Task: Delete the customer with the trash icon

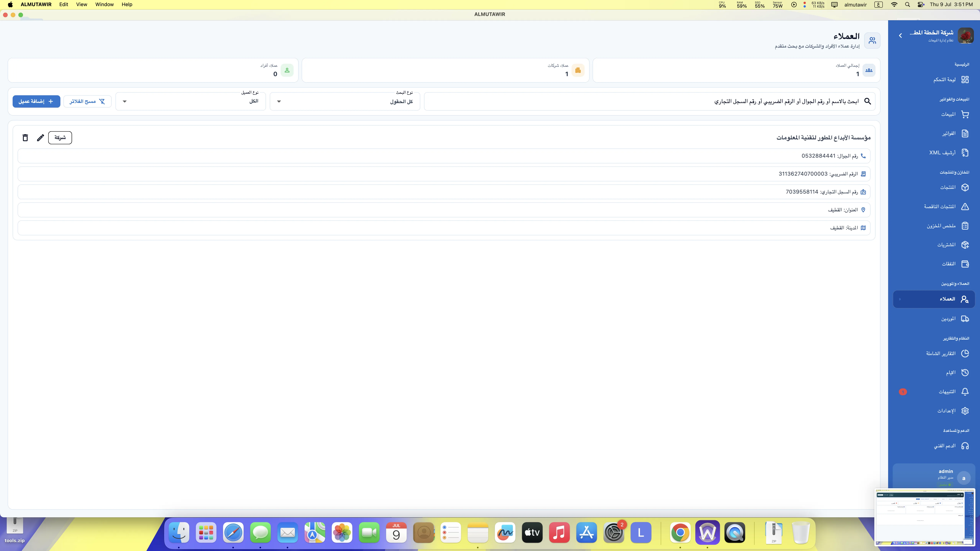Action: [x=25, y=138]
